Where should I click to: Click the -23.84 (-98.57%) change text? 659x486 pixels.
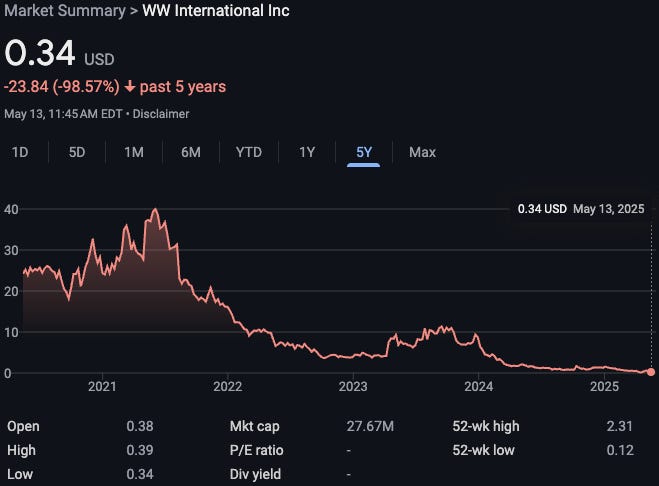(x=62, y=87)
